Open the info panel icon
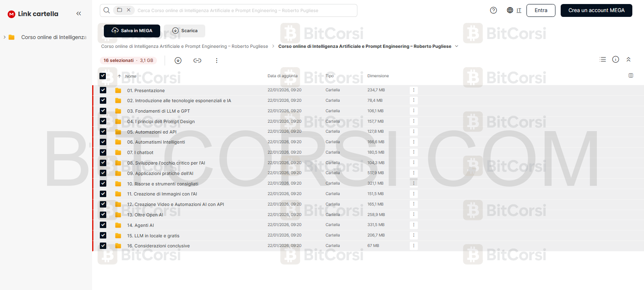Image resolution: width=644 pixels, height=290 pixels. click(615, 60)
